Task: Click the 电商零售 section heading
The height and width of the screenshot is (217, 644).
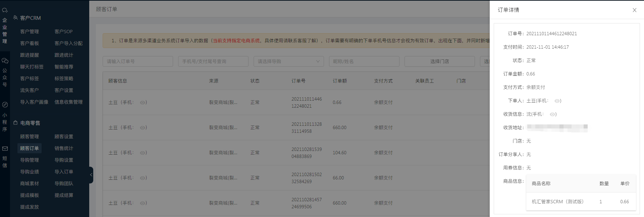Action: pos(30,123)
